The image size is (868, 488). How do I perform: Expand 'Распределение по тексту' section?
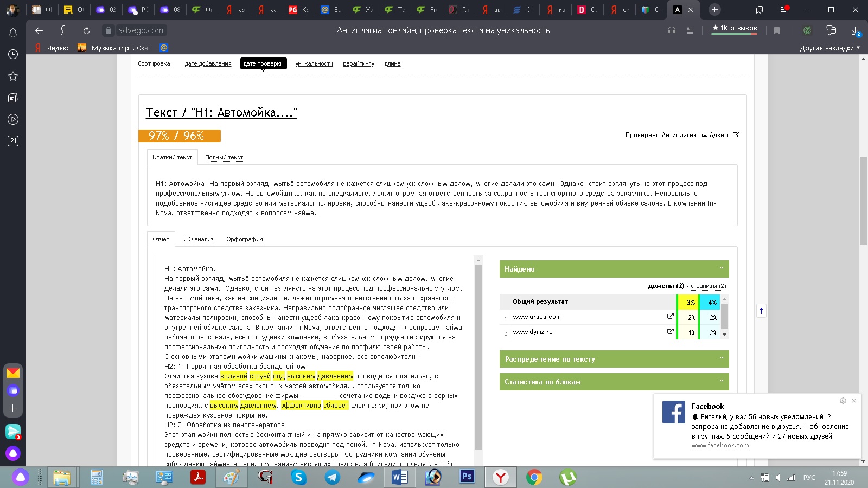[614, 359]
